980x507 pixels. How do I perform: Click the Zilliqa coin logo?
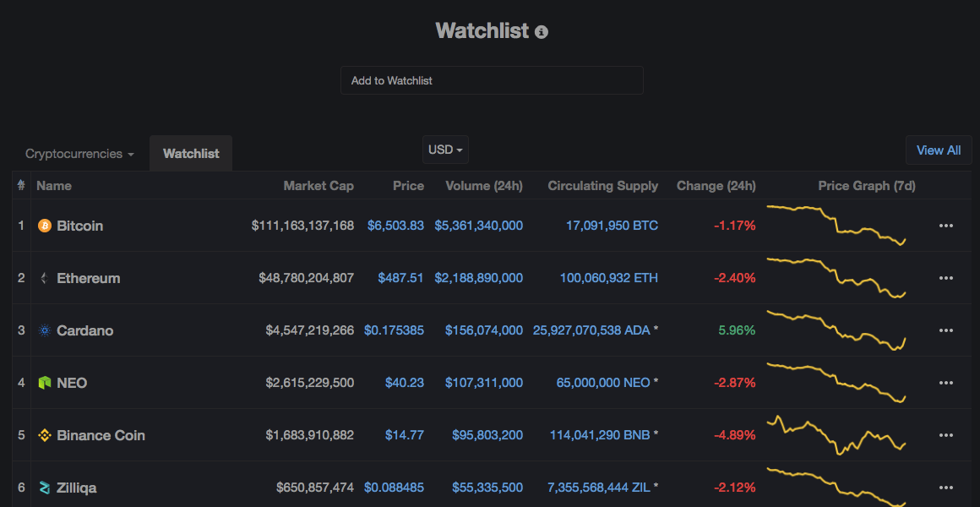45,487
